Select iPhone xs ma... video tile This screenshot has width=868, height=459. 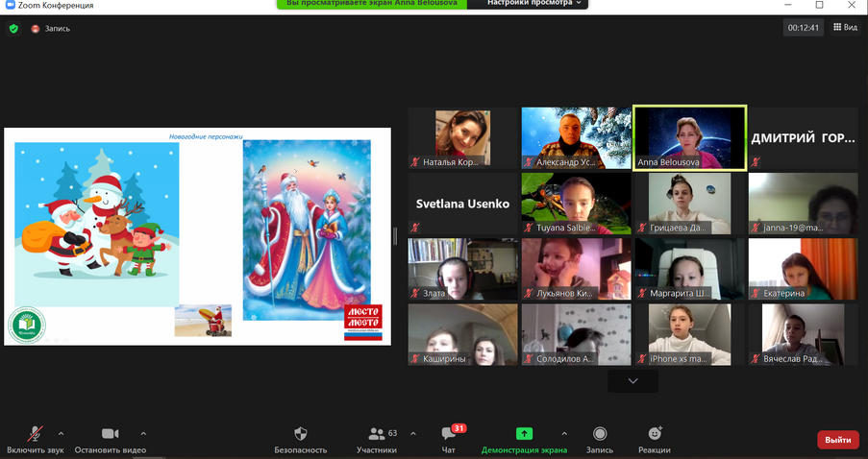[x=690, y=334]
